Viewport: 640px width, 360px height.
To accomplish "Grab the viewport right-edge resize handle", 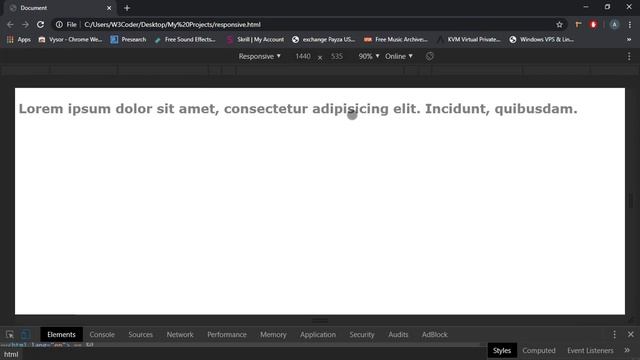I will pos(631,201).
